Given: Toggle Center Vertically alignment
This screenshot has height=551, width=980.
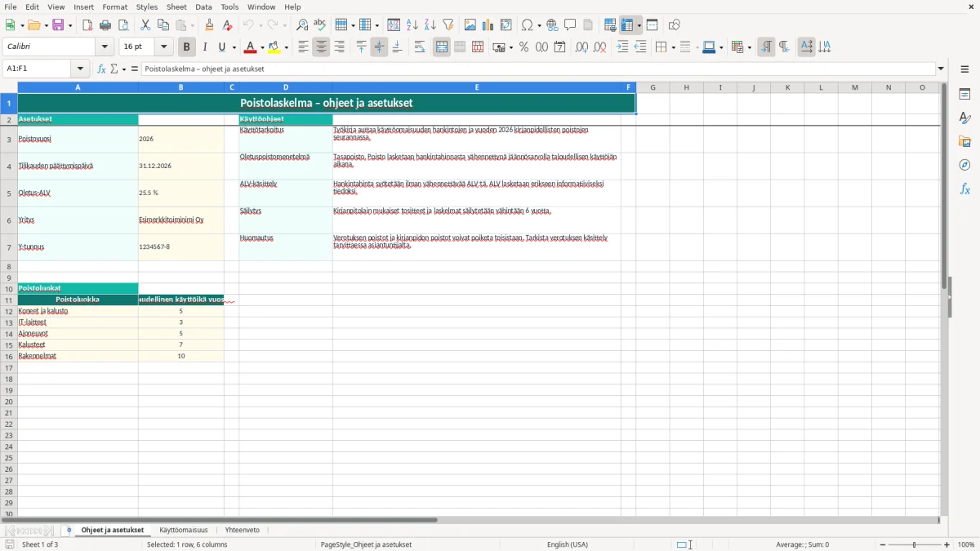Looking at the screenshot, I should (379, 47).
